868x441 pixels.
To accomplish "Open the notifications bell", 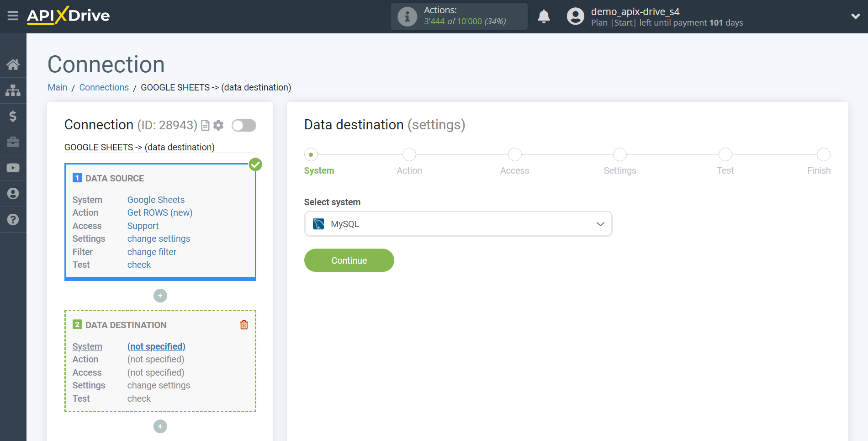I will click(544, 16).
